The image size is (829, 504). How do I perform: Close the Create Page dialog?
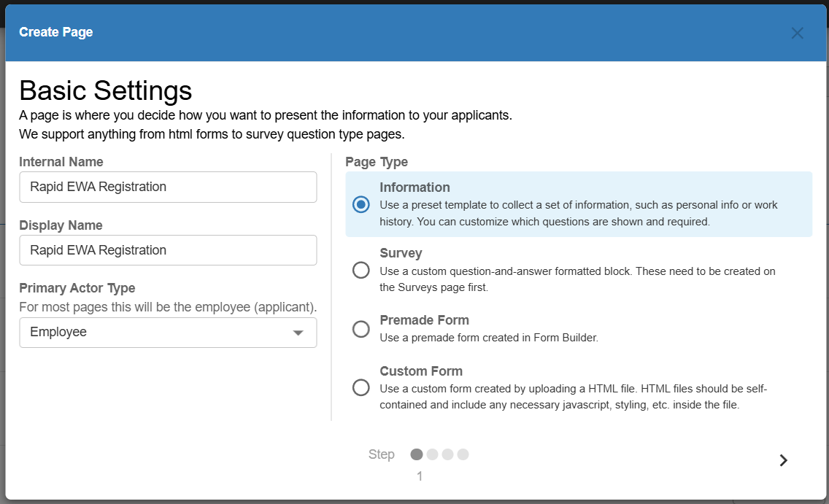[797, 33]
